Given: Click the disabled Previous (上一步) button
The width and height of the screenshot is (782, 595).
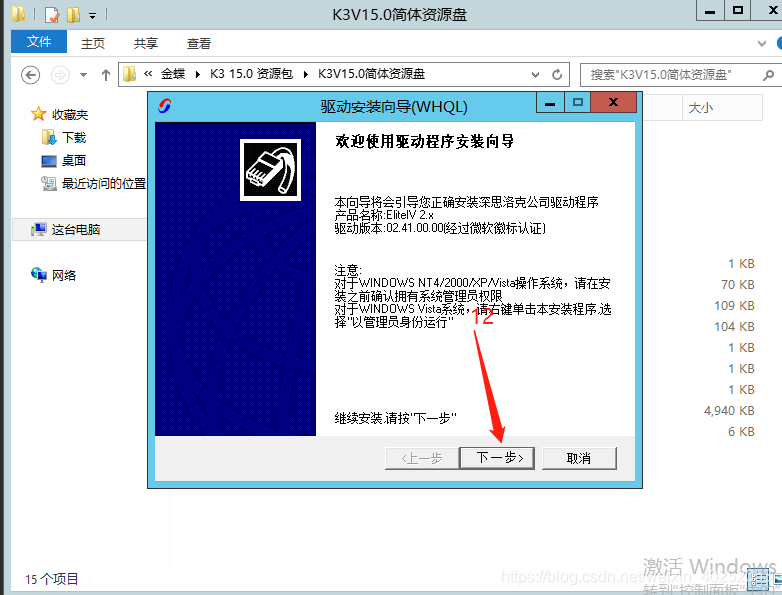Looking at the screenshot, I should [422, 458].
